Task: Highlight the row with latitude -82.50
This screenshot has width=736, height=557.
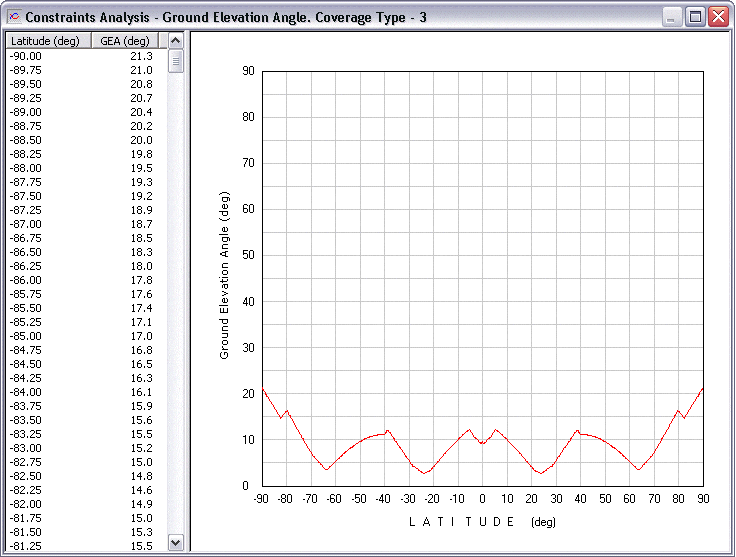Action: (x=80, y=476)
